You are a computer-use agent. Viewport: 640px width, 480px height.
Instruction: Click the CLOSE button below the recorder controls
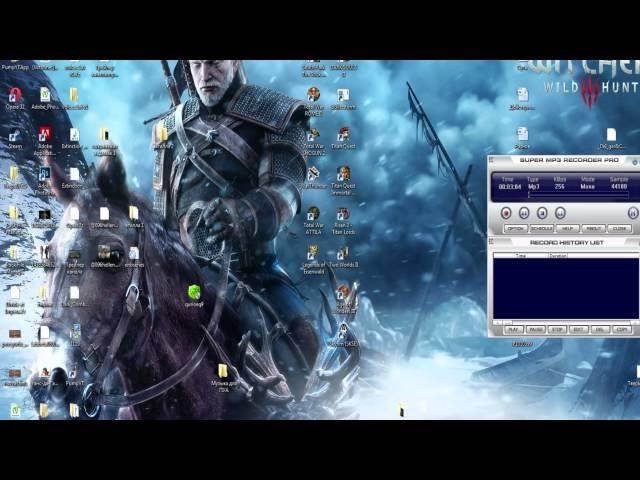(x=620, y=229)
